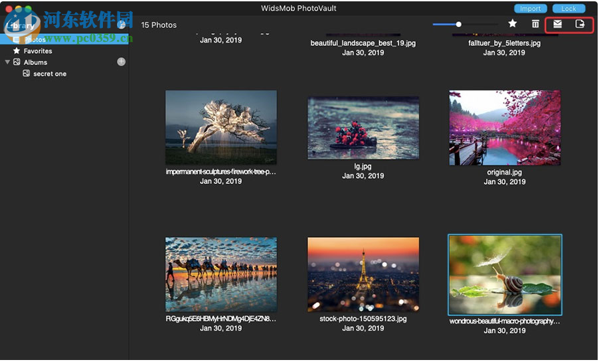The width and height of the screenshot is (599, 364).
Task: Adjust the thumbnail size slider
Action: click(x=458, y=25)
